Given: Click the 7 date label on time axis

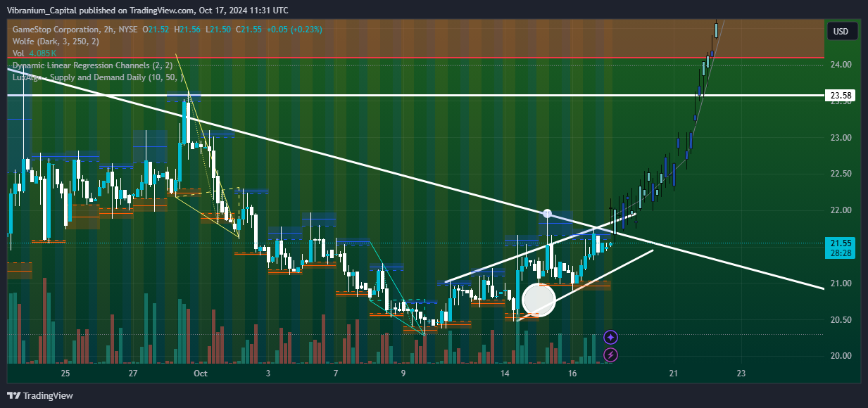Looking at the screenshot, I should pyautogui.click(x=336, y=373).
